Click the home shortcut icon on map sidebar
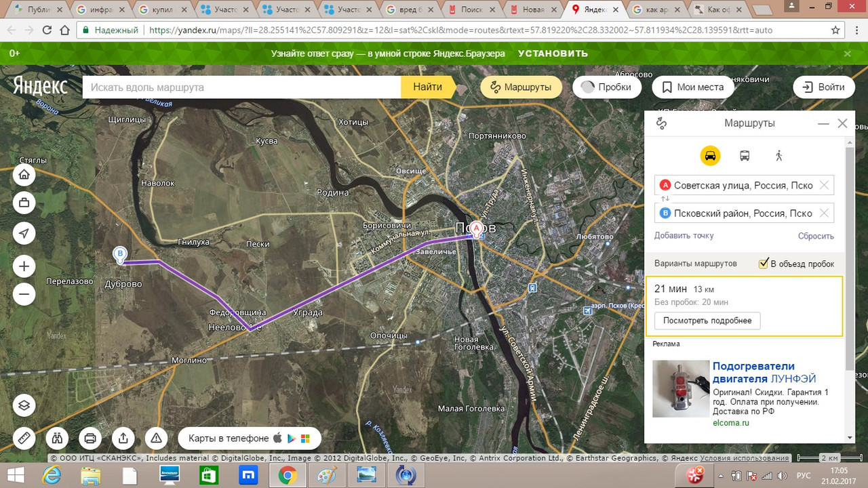This screenshot has width=868, height=488. [24, 176]
